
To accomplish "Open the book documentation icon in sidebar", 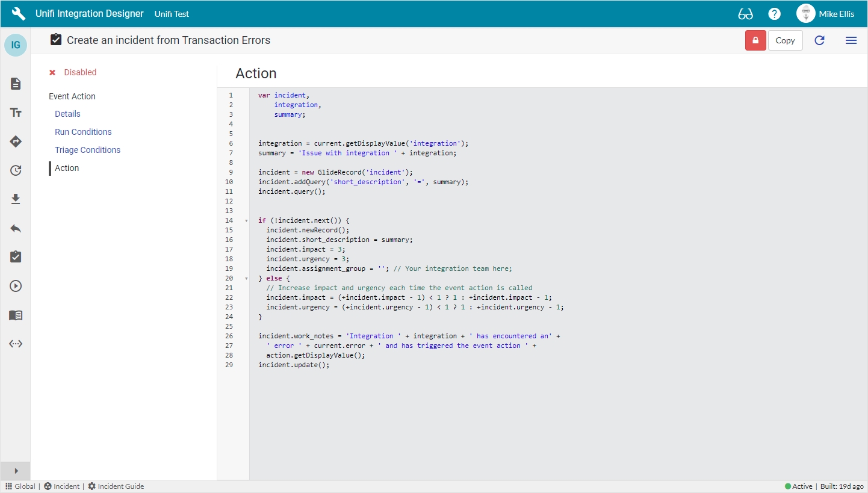I will pyautogui.click(x=16, y=315).
